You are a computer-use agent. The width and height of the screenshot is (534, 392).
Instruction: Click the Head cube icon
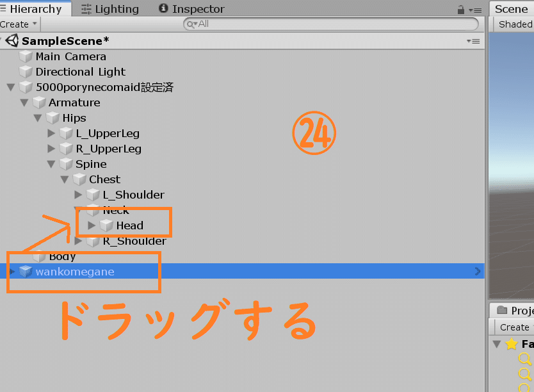click(106, 225)
